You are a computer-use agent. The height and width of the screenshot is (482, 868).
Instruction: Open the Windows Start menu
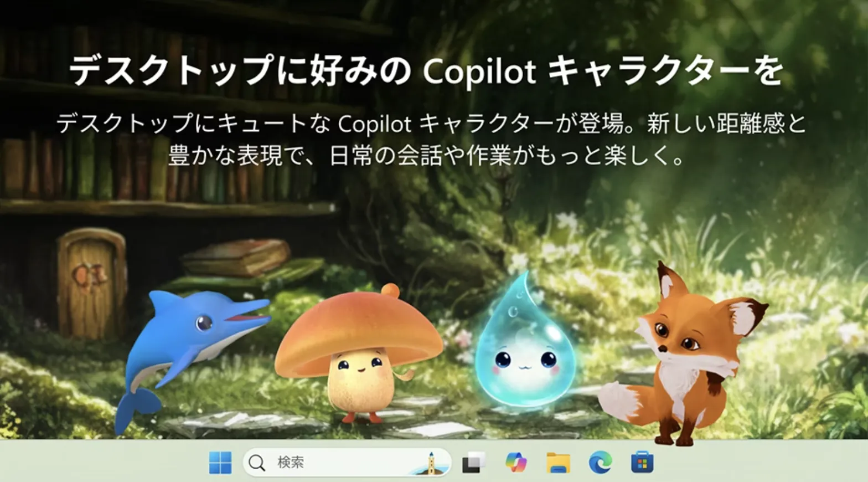[220, 462]
